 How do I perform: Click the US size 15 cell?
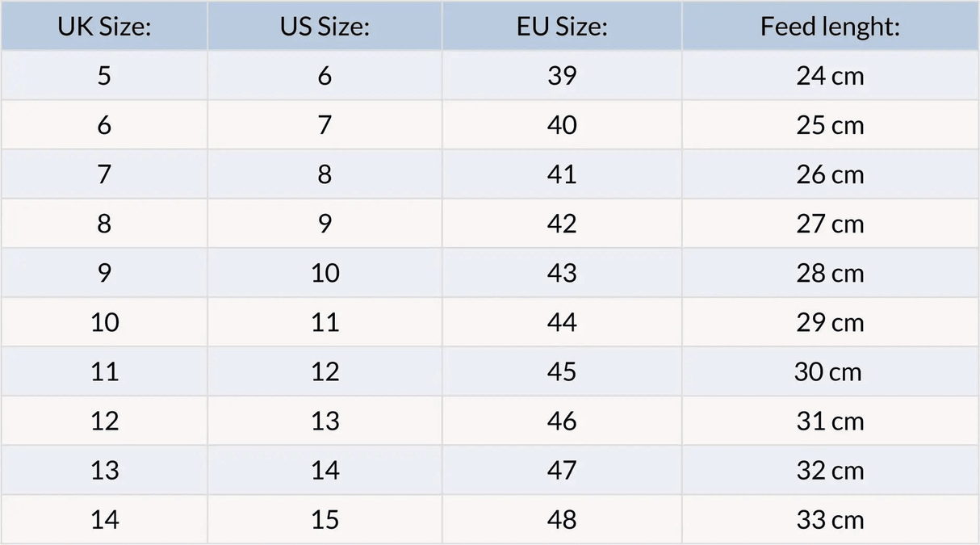click(325, 519)
